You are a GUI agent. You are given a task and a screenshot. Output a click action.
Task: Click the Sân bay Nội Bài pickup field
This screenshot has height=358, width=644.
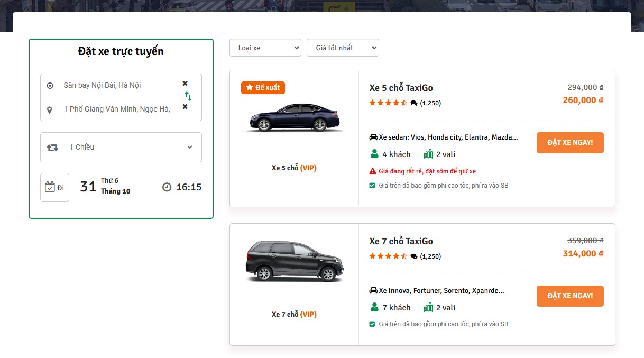point(117,85)
